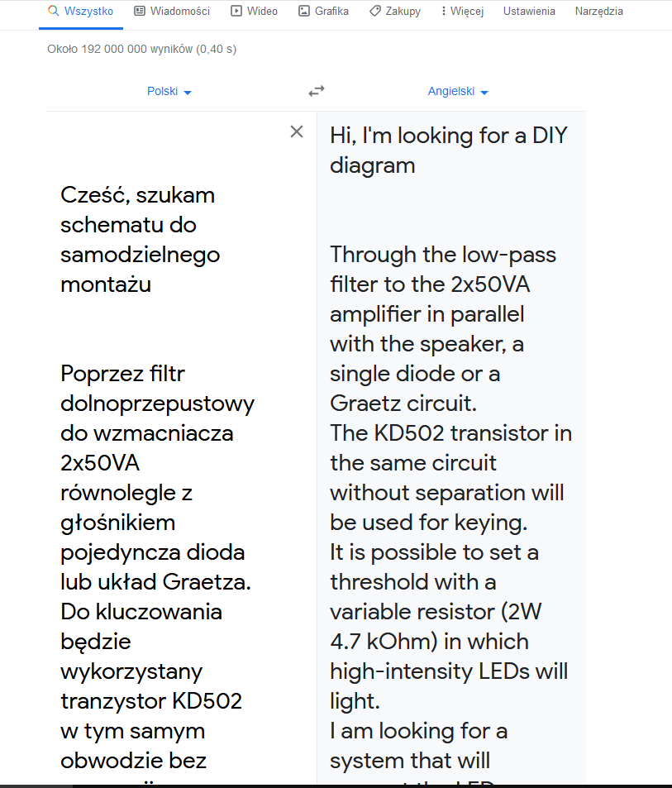Clear the Polish source text with X
The height and width of the screenshot is (788, 672).
[x=297, y=131]
